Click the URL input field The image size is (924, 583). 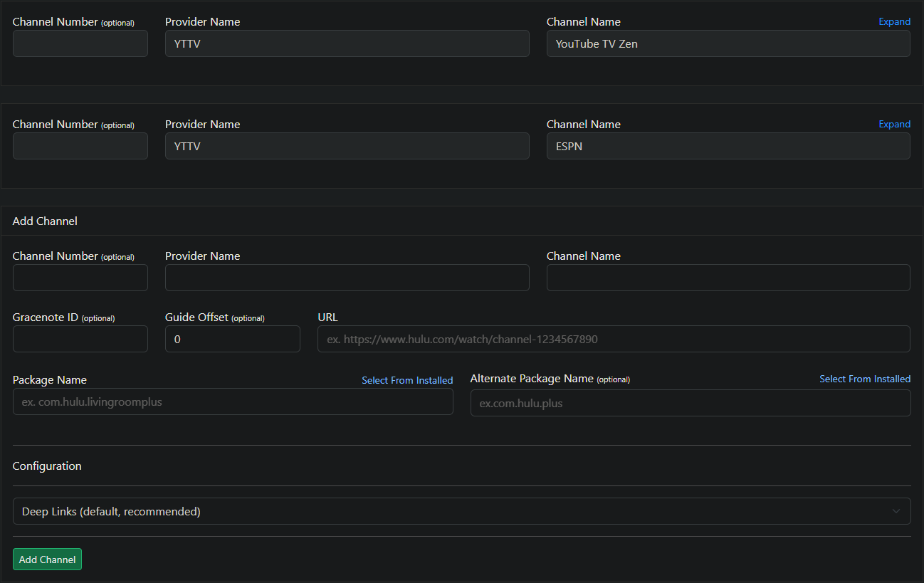click(x=613, y=339)
